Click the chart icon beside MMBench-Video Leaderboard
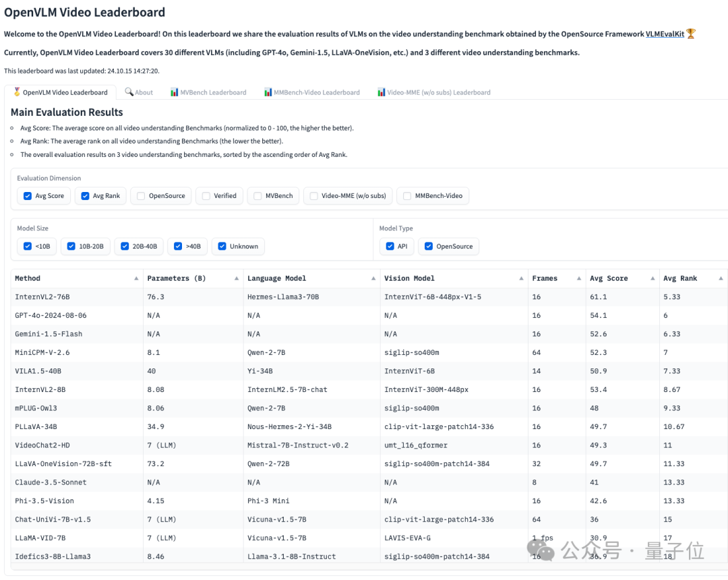The image size is (728, 580). tap(268, 92)
